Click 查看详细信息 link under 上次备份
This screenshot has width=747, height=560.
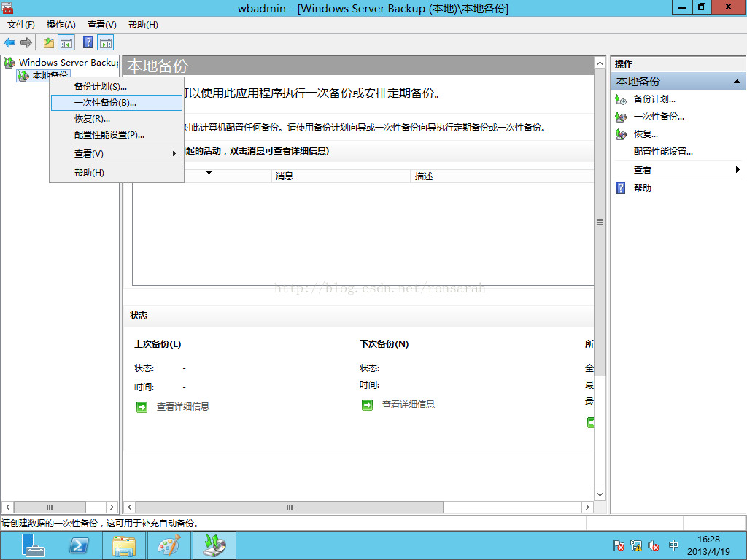click(x=183, y=407)
